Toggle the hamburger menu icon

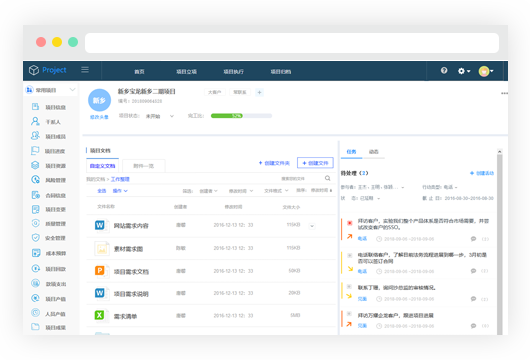[x=85, y=70]
